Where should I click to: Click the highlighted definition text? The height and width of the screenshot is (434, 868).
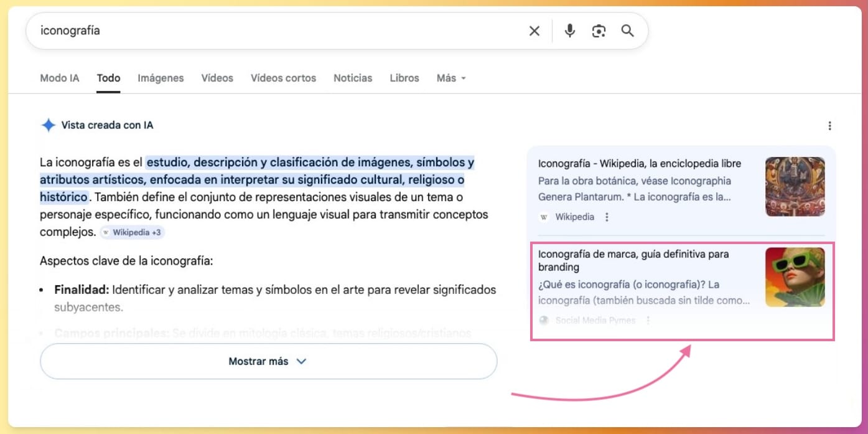257,180
